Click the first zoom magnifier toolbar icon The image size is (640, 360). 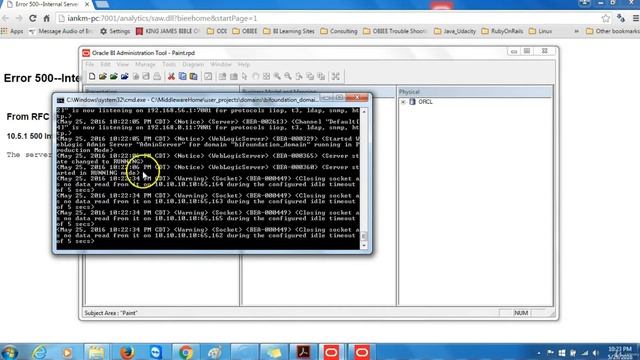[277, 76]
